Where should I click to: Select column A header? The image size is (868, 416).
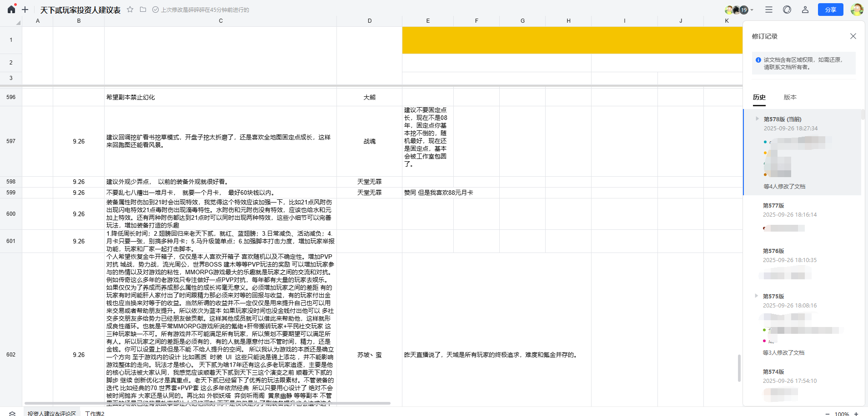[38, 21]
